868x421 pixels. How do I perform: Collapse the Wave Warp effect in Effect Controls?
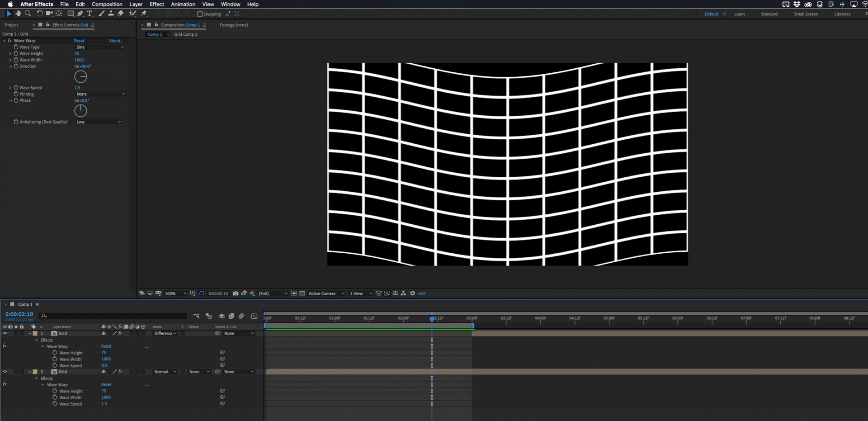[5, 41]
